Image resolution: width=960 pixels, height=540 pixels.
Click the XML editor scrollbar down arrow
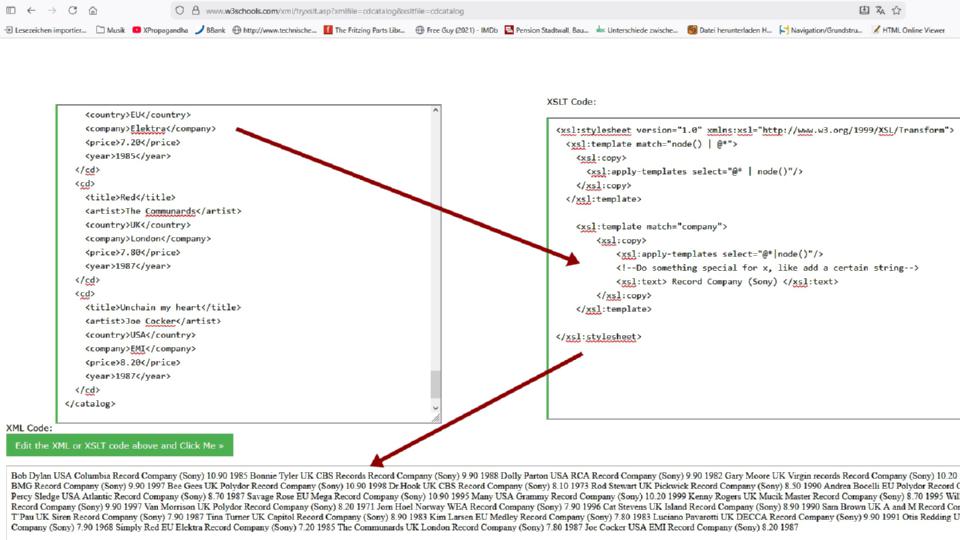tap(435, 408)
